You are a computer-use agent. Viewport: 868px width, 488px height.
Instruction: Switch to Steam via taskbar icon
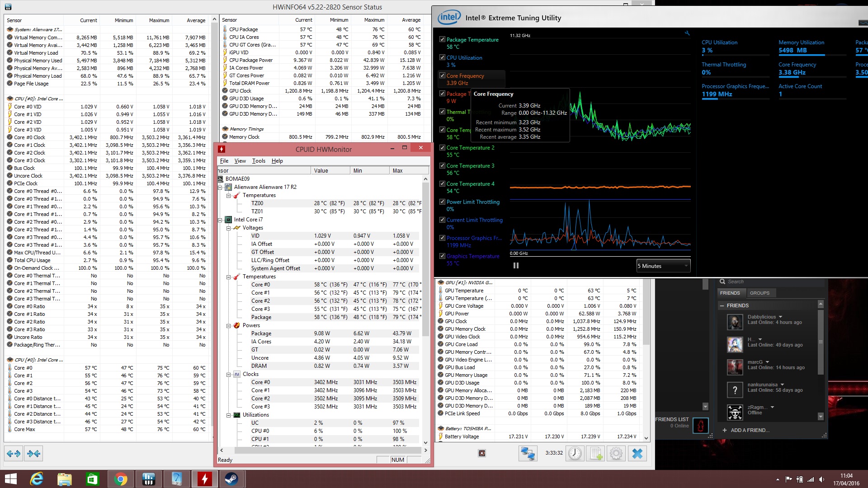232,479
